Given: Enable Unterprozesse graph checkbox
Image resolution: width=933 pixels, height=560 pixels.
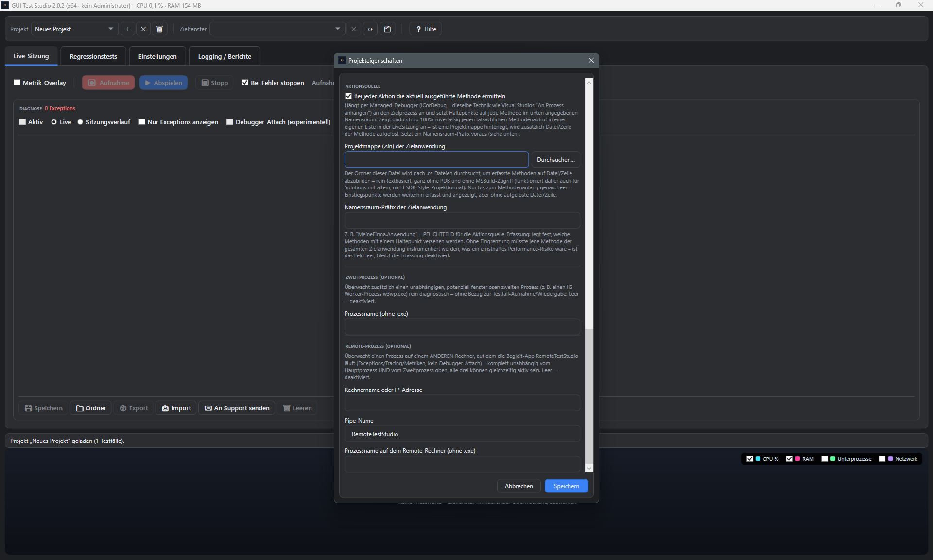Looking at the screenshot, I should click(x=825, y=459).
